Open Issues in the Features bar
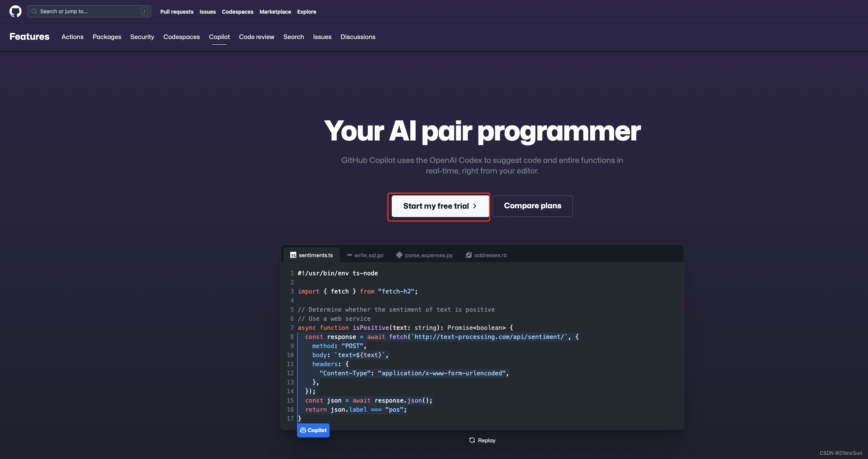The image size is (868, 459). point(322,37)
